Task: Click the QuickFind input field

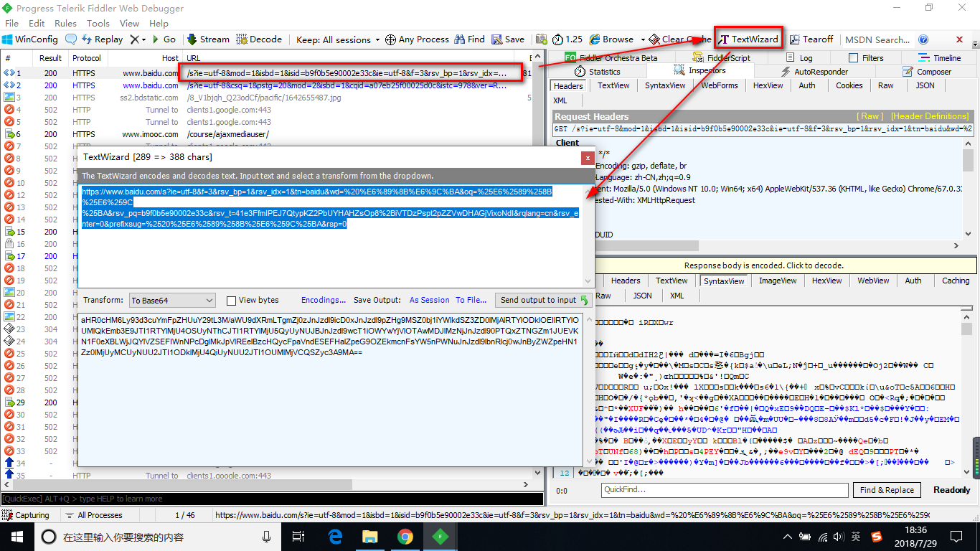Action: [x=725, y=490]
